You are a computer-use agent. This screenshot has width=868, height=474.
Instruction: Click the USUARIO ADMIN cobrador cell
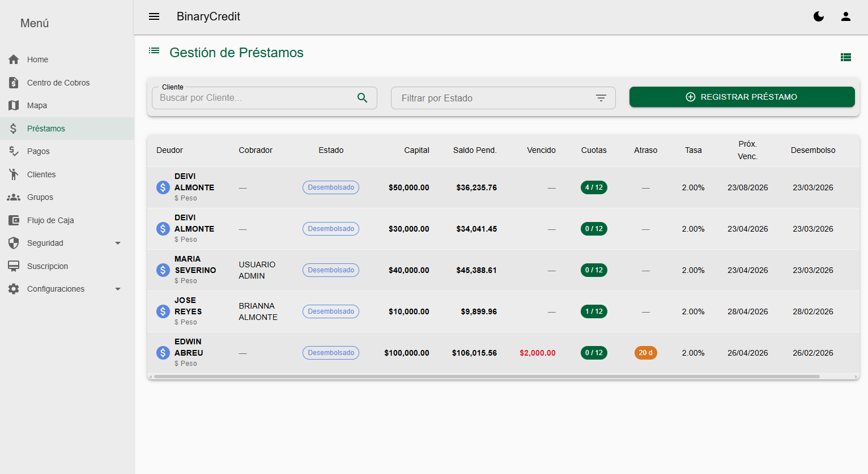click(257, 270)
